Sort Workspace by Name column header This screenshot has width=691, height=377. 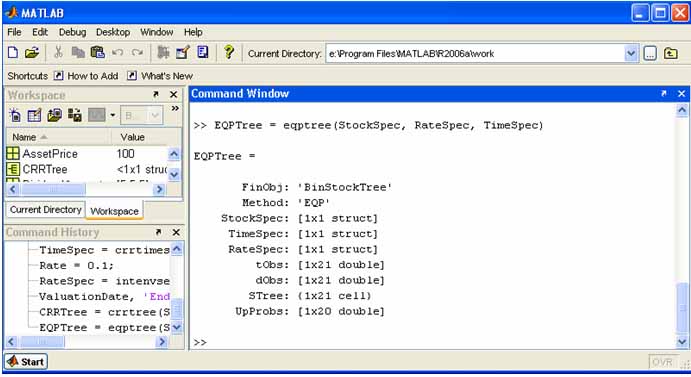(x=59, y=137)
